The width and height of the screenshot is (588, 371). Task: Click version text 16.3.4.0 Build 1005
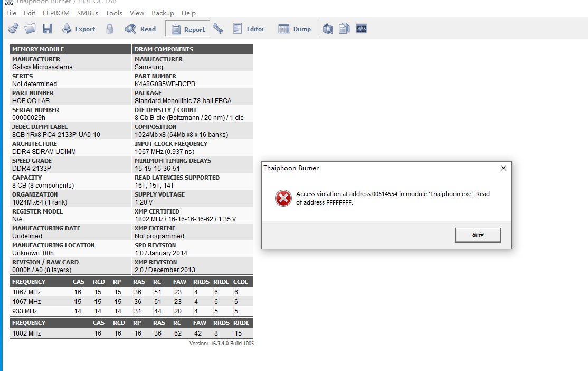pyautogui.click(x=222, y=343)
